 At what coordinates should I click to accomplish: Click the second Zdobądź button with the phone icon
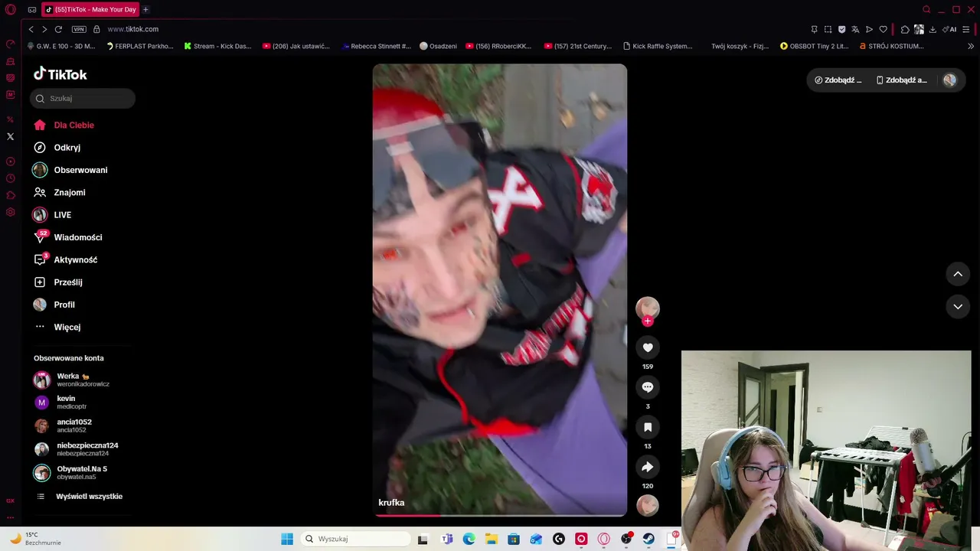pos(902,80)
